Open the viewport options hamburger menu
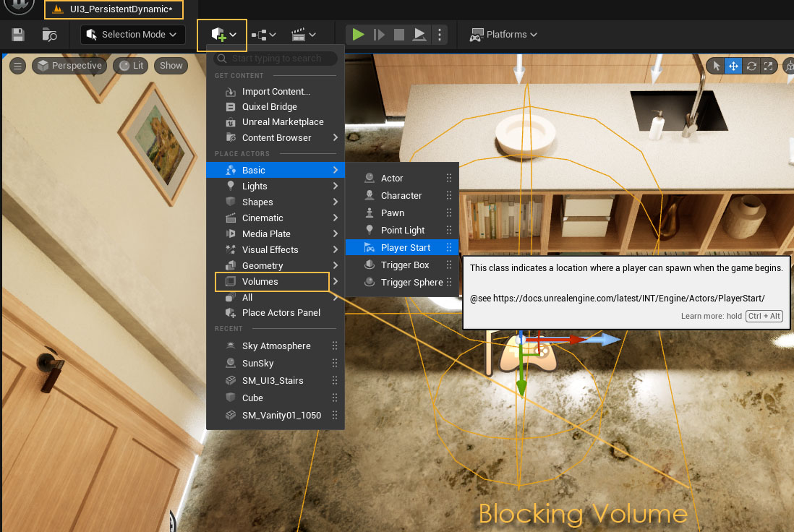Screen dimensions: 794x532 18,66
